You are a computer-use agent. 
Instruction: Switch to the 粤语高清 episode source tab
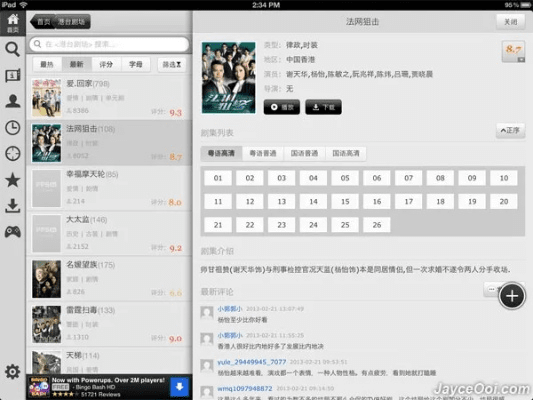(x=221, y=153)
